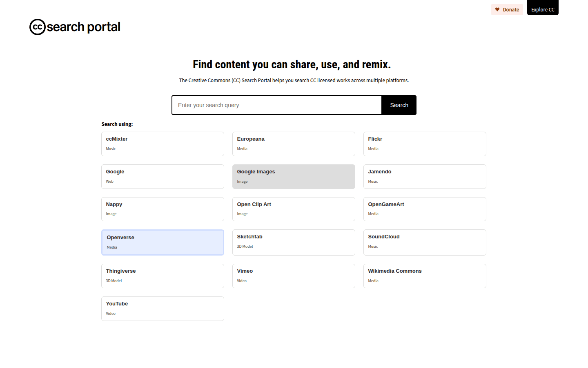Click the 'Search using:' label
588x368 pixels.
tap(117, 124)
